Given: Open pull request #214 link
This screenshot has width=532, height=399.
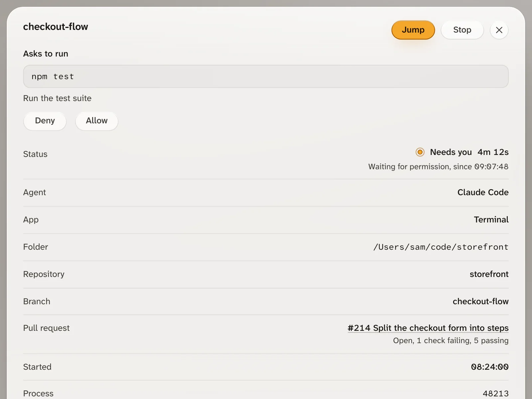Looking at the screenshot, I should click(x=428, y=328).
